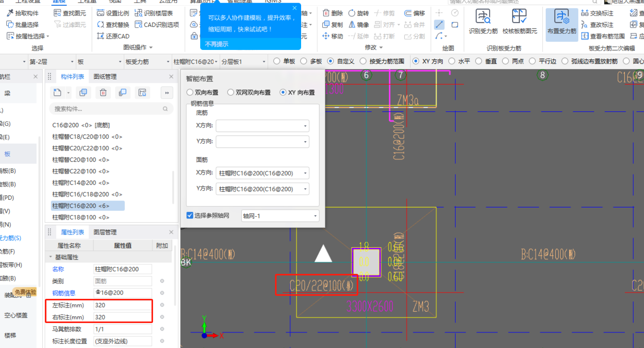Click the 校核板筋图元 check slab rebar button

point(520,22)
